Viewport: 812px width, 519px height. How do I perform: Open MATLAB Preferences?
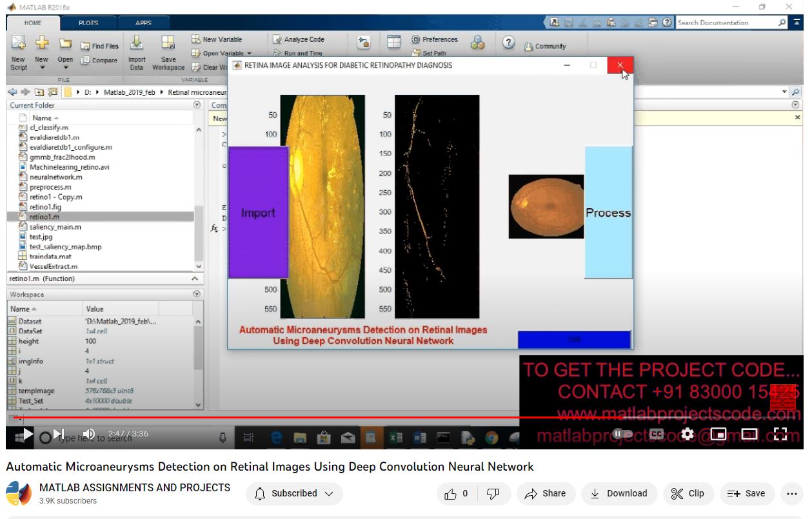pyautogui.click(x=434, y=39)
